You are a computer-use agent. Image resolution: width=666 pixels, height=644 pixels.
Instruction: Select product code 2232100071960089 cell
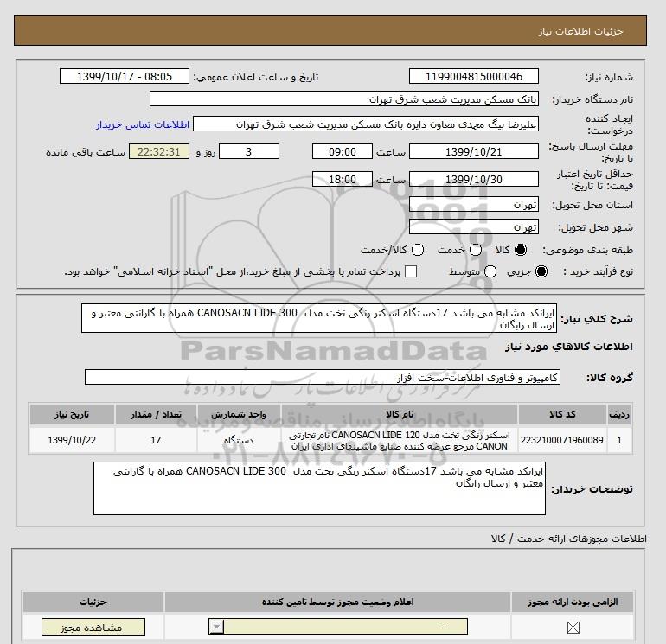[x=562, y=440]
